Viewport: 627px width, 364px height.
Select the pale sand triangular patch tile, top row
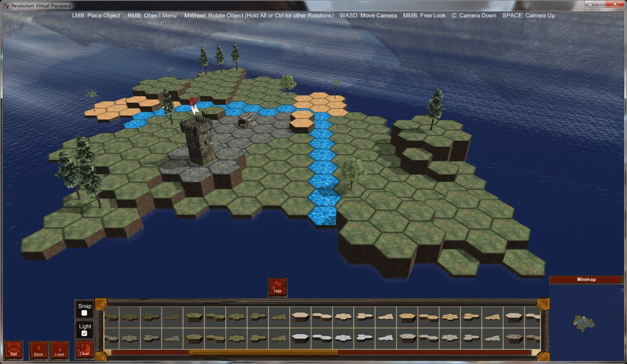point(385,317)
